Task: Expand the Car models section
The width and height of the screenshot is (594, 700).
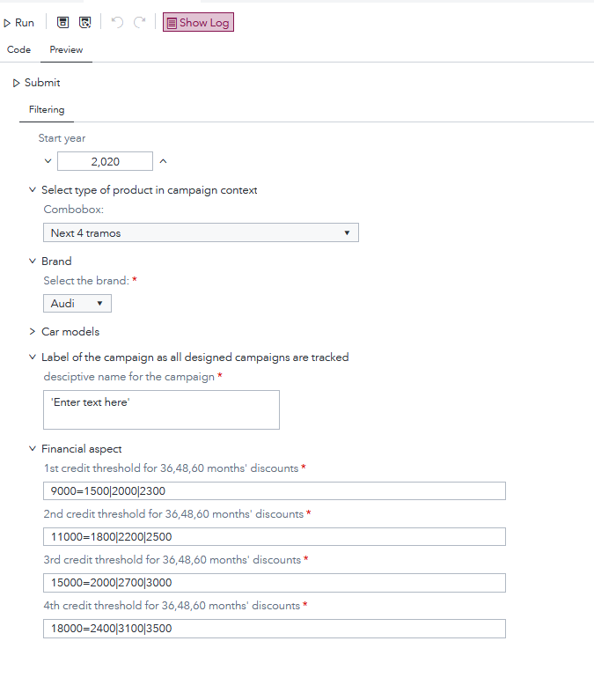Action: pos(33,332)
